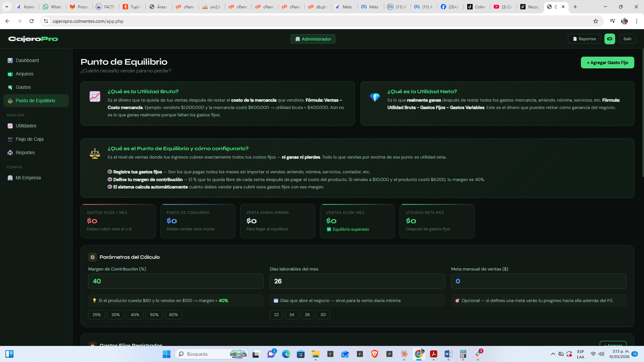The image size is (644, 362).
Task: Click the Agregar Gasto Fijo button
Action: (607, 63)
